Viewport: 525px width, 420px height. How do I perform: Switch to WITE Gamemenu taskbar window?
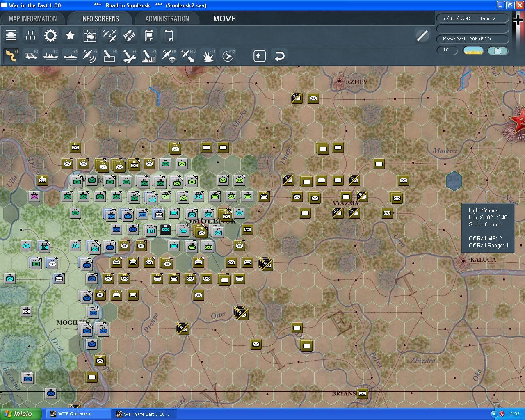78,414
